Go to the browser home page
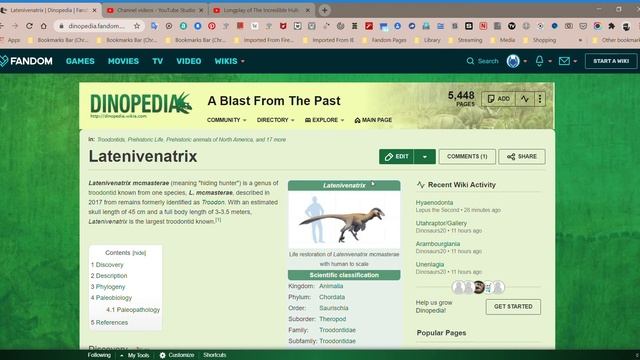This screenshot has width=640, height=360. click(x=44, y=26)
